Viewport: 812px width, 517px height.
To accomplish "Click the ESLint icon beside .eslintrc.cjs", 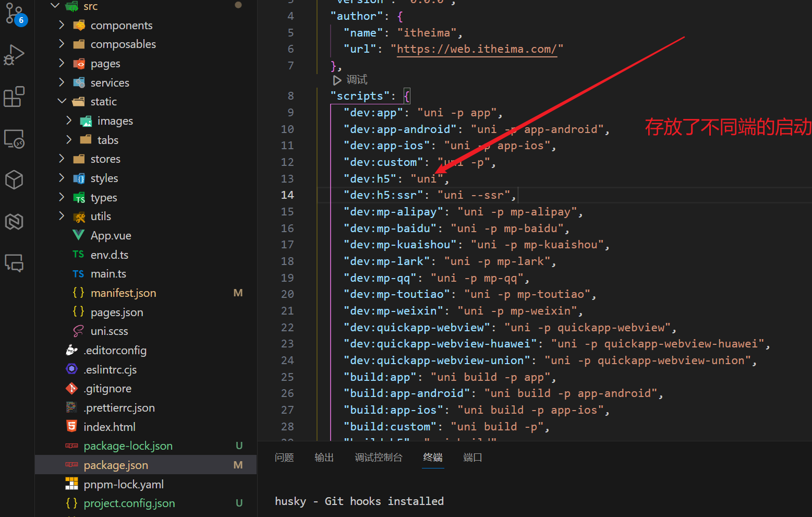I will click(x=72, y=369).
